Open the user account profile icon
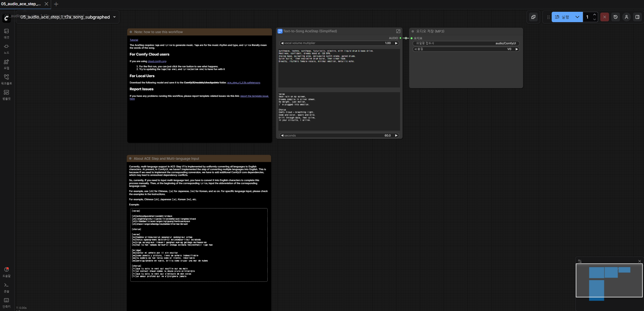644x311 pixels. pyautogui.click(x=626, y=17)
